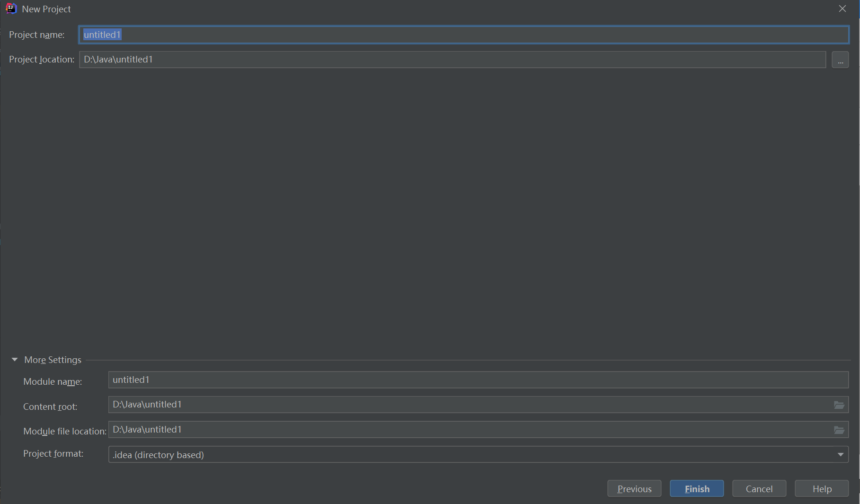Click the Project name label
Viewport: 860px width, 504px height.
pyautogui.click(x=37, y=35)
